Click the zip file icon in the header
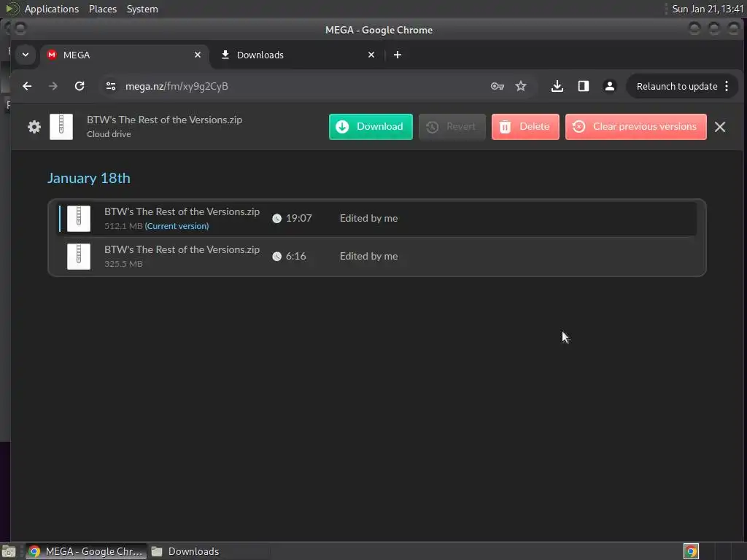This screenshot has width=747, height=560. click(x=61, y=127)
